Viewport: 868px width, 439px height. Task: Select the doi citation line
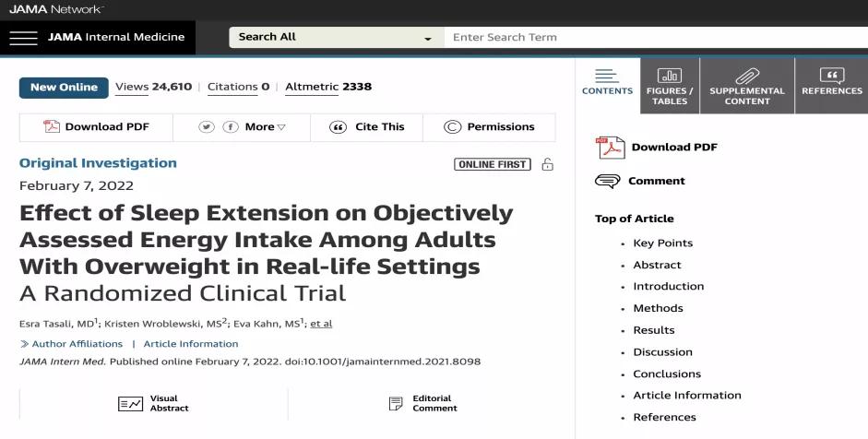pyautogui.click(x=250, y=362)
